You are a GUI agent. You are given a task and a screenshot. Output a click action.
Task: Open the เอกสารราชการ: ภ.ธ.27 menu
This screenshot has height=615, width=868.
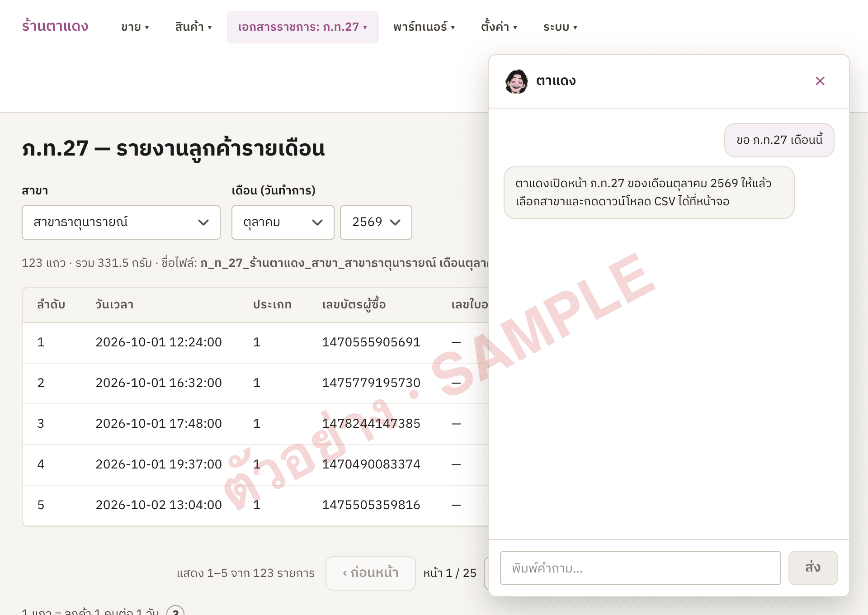coord(302,27)
